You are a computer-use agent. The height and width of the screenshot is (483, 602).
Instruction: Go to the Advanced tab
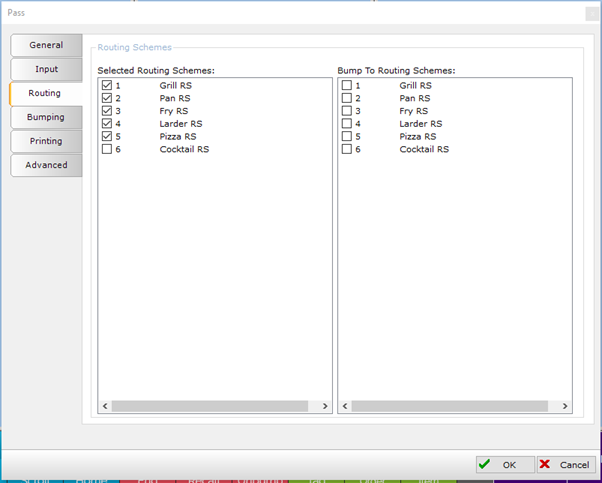click(x=46, y=165)
